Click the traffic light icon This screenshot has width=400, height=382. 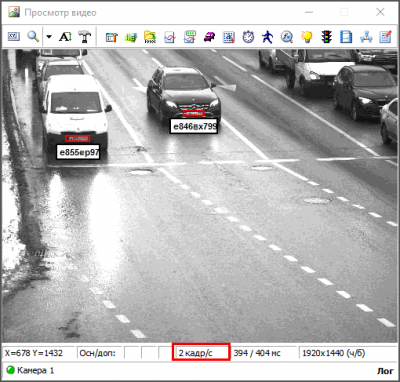coord(326,37)
